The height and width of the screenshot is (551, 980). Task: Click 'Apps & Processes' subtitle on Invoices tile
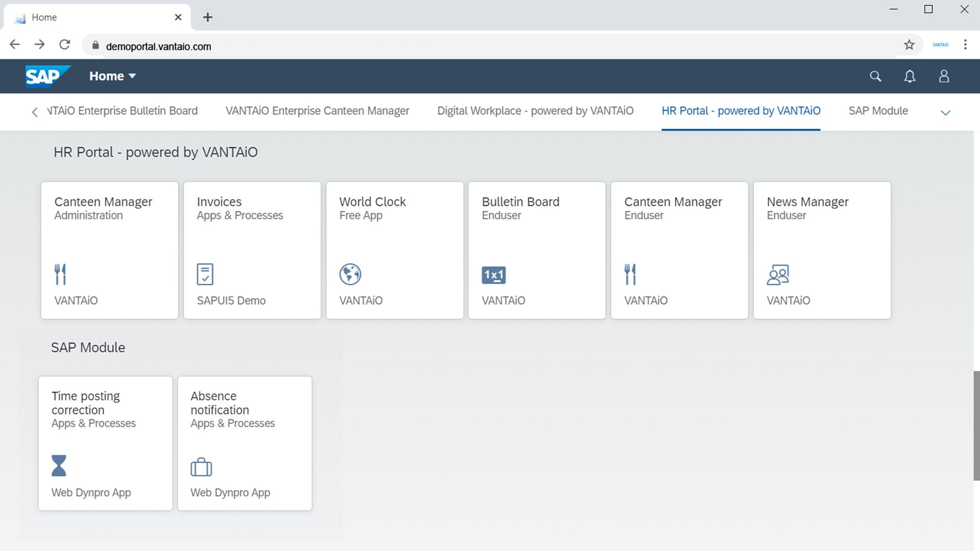pyautogui.click(x=239, y=215)
